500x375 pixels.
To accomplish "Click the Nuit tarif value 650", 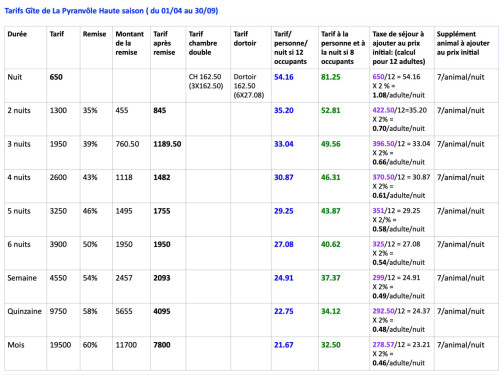I will pos(56,77).
